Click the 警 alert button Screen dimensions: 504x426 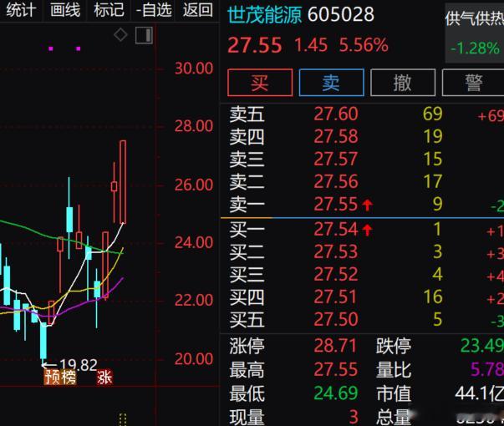[473, 82]
